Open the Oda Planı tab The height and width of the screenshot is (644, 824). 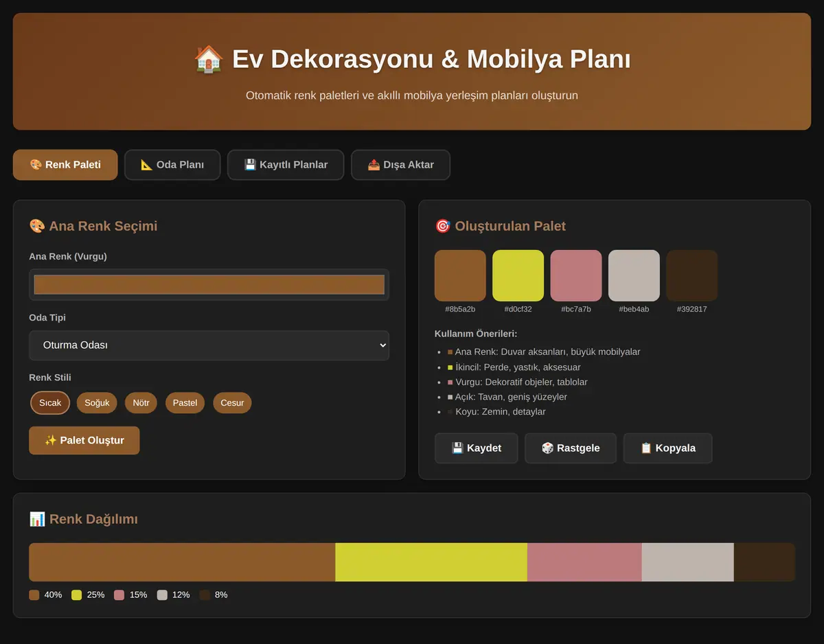tap(172, 165)
